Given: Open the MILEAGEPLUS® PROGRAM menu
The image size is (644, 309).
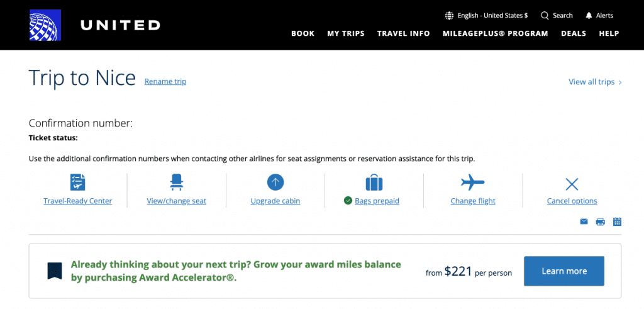Looking at the screenshot, I should pyautogui.click(x=496, y=34).
